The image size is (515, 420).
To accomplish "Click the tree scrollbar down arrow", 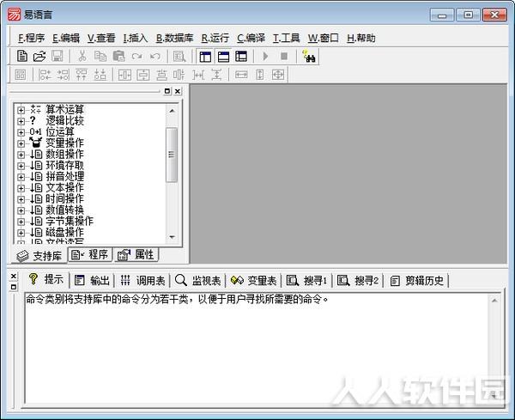I will (172, 237).
